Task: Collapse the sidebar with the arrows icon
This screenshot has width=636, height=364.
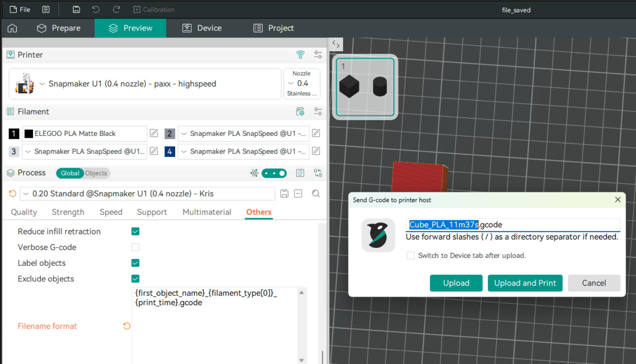Action: 336,44
